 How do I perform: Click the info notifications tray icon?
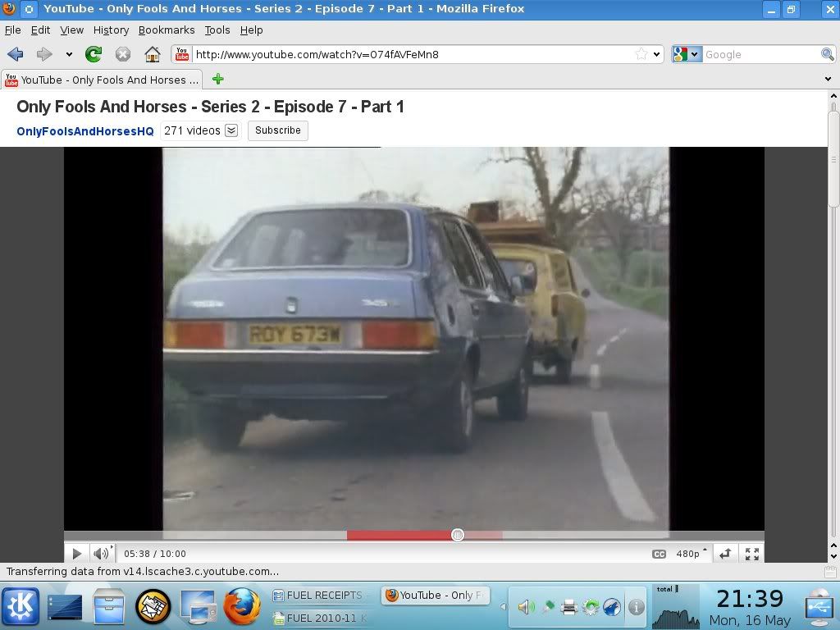[x=636, y=607]
